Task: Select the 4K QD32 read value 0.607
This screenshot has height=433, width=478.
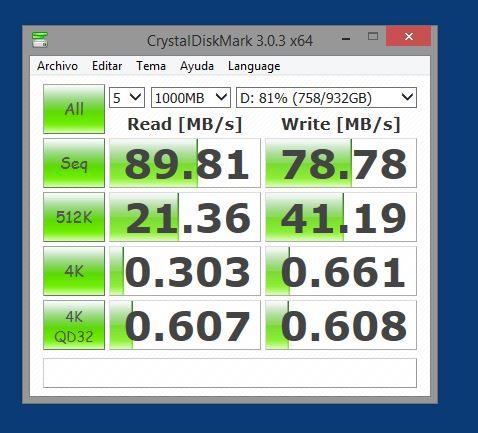Action: [x=185, y=325]
